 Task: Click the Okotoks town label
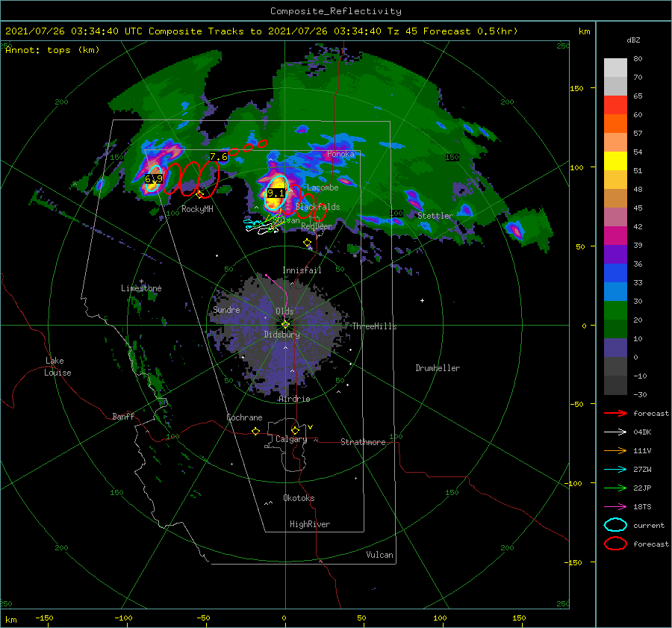coord(299,498)
